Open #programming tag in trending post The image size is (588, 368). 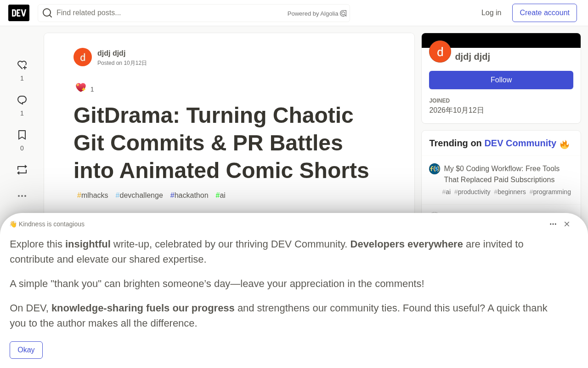pos(550,192)
